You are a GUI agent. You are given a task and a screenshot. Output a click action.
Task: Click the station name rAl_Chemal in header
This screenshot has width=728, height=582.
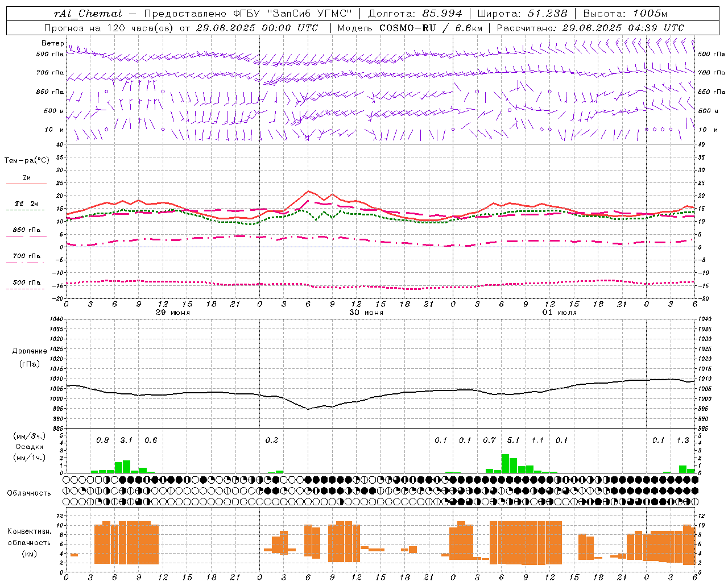pos(88,14)
